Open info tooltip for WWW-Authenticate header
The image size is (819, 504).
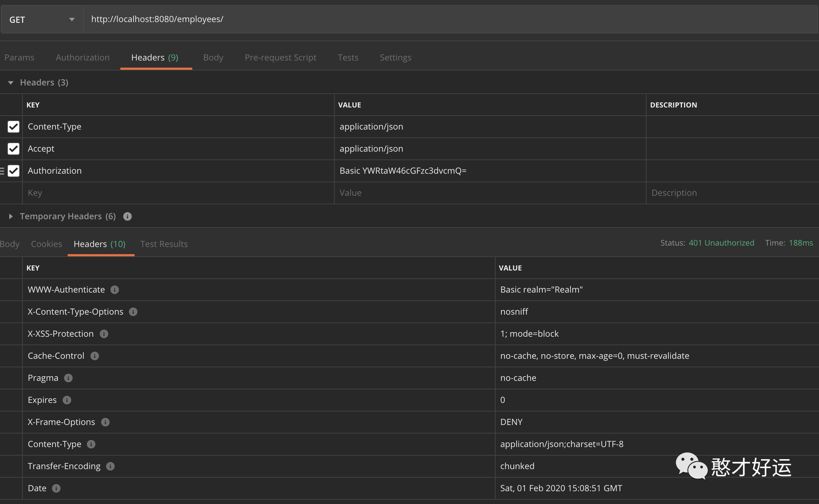point(114,289)
